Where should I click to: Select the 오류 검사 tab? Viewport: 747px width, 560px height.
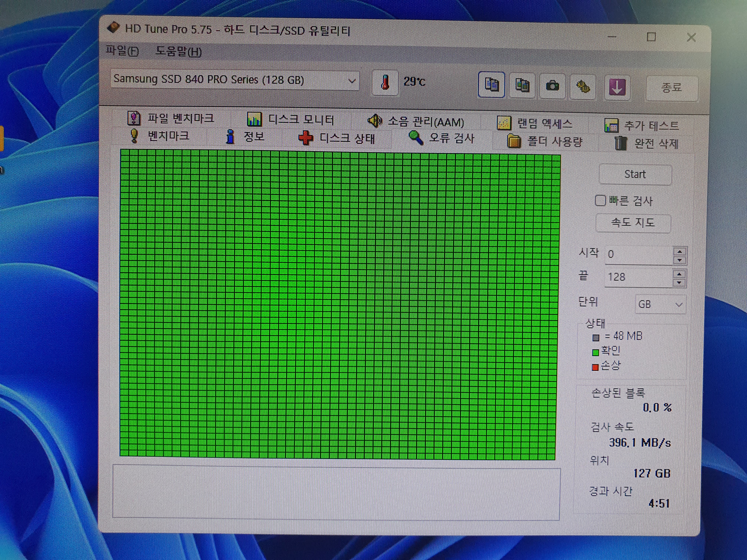pos(442,138)
